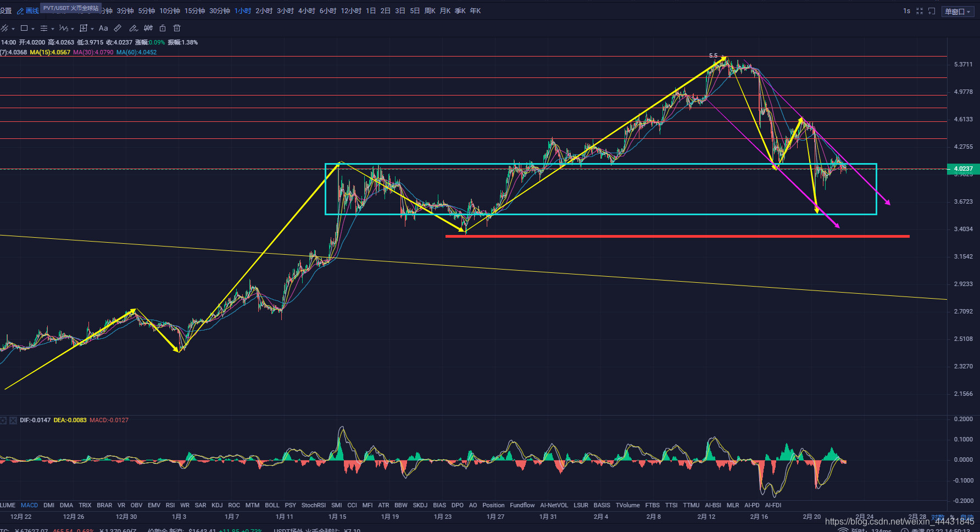Select the 12小时 timeframe
Viewport: 980px width, 532px height.
(x=351, y=11)
